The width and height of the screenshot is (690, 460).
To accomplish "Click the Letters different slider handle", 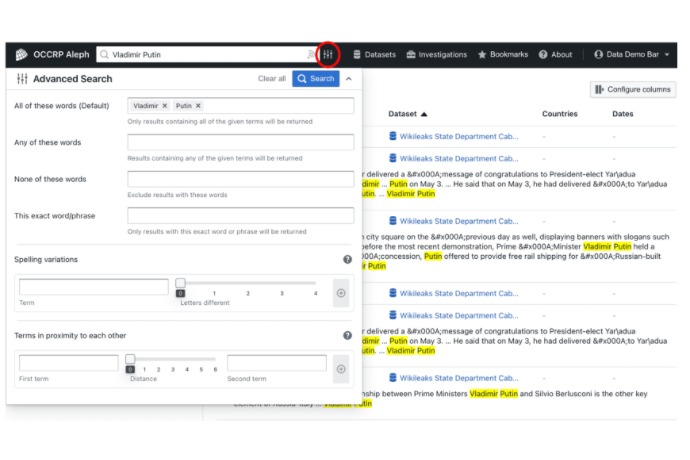I will coord(180,283).
